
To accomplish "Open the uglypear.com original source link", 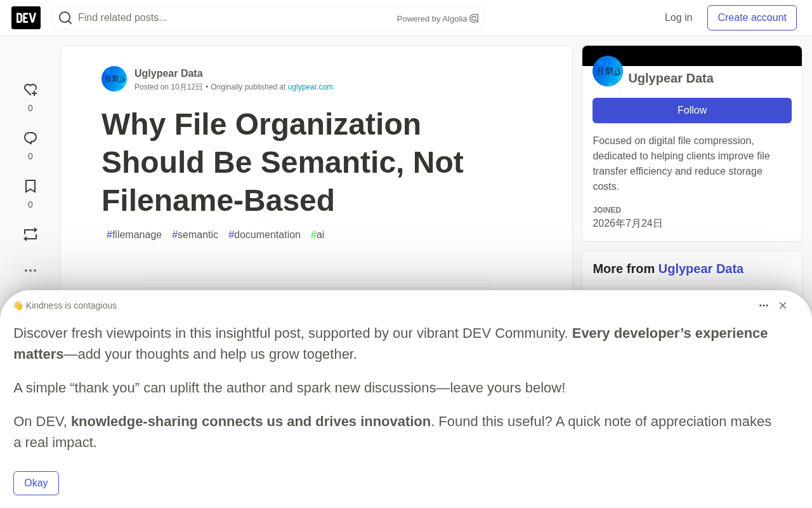I will tap(310, 87).
